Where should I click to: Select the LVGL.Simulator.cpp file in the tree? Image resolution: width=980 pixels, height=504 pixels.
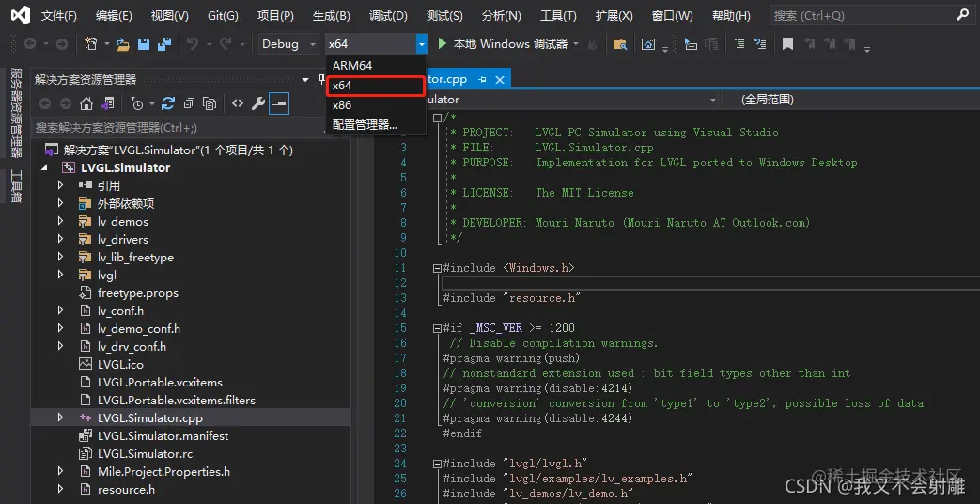[150, 417]
